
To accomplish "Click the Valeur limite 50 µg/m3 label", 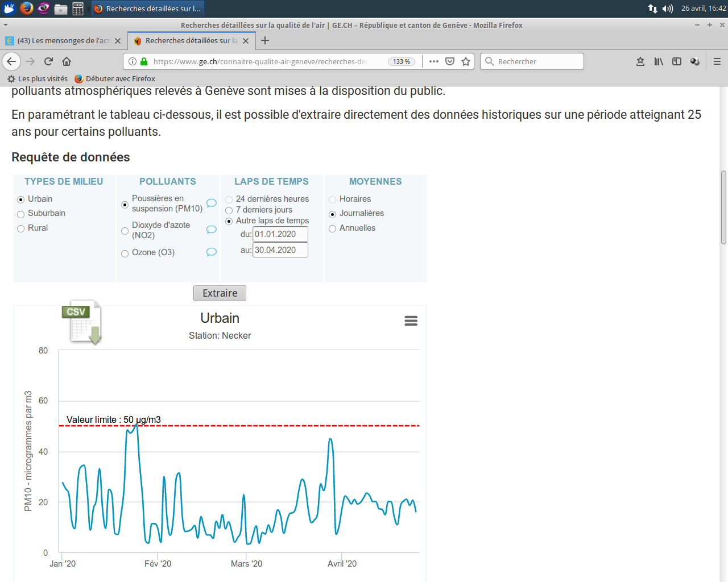I will pyautogui.click(x=114, y=420).
